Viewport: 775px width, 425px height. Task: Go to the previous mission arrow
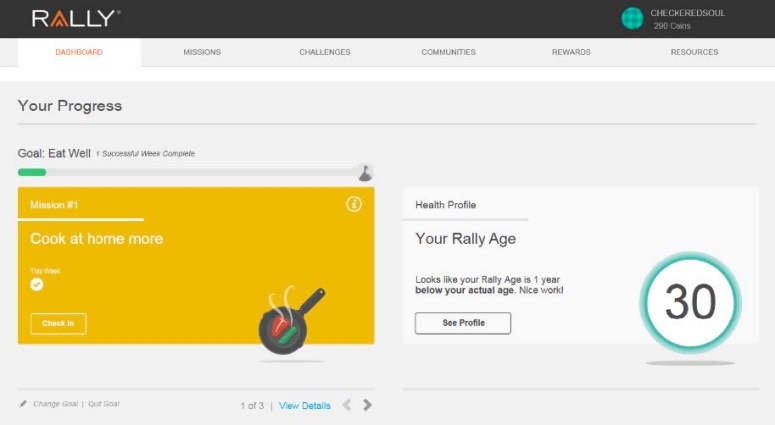point(347,405)
